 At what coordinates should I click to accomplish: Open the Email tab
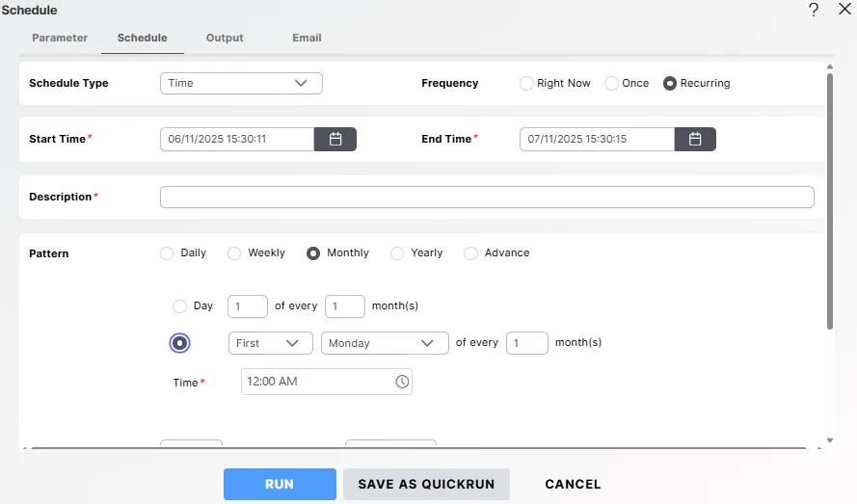[307, 39]
